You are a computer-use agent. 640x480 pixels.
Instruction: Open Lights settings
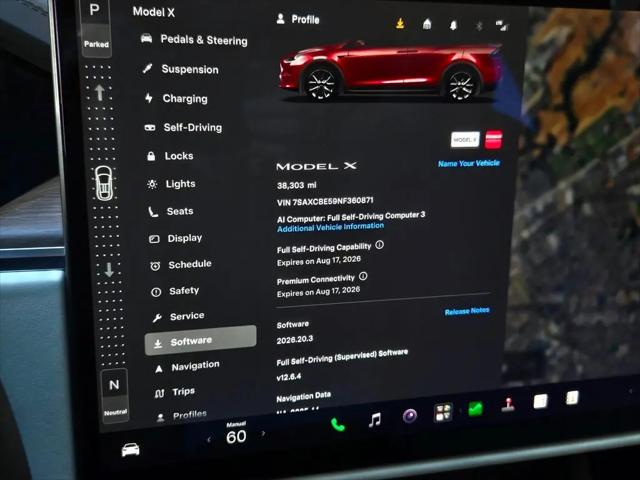tap(171, 184)
